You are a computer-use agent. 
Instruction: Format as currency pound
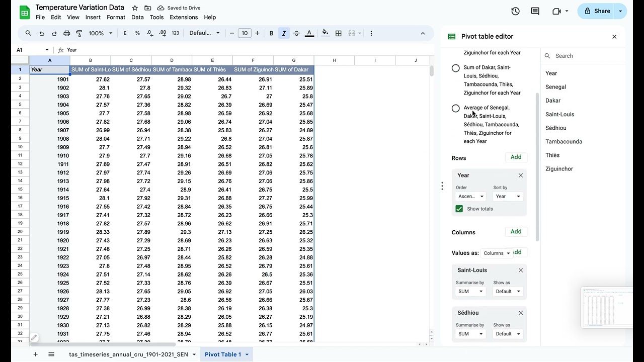(x=125, y=33)
